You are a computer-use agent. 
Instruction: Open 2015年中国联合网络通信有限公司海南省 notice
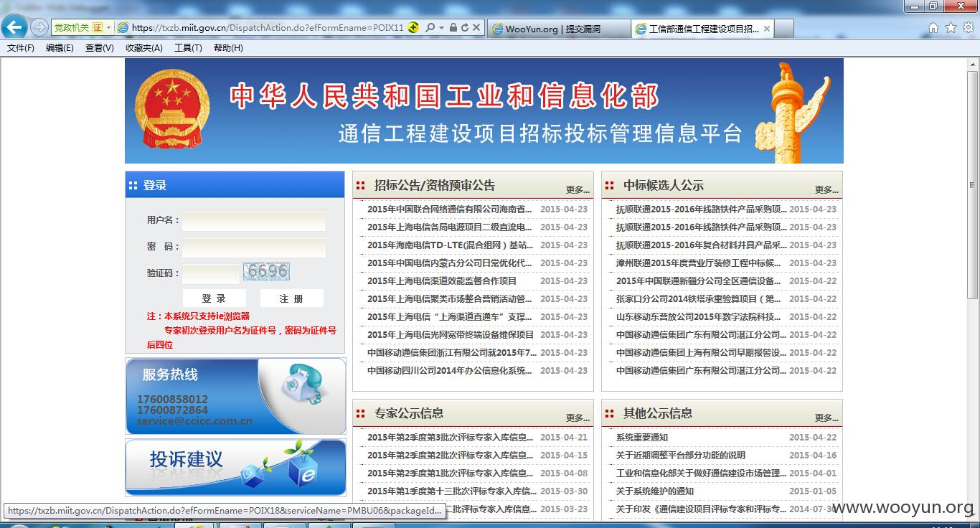pos(450,209)
